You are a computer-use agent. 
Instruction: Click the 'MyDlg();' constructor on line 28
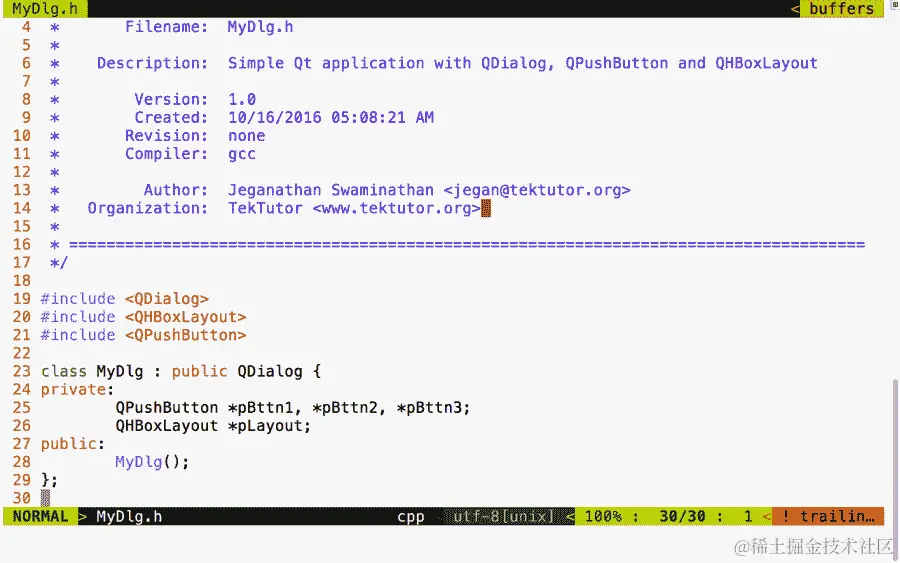152,462
